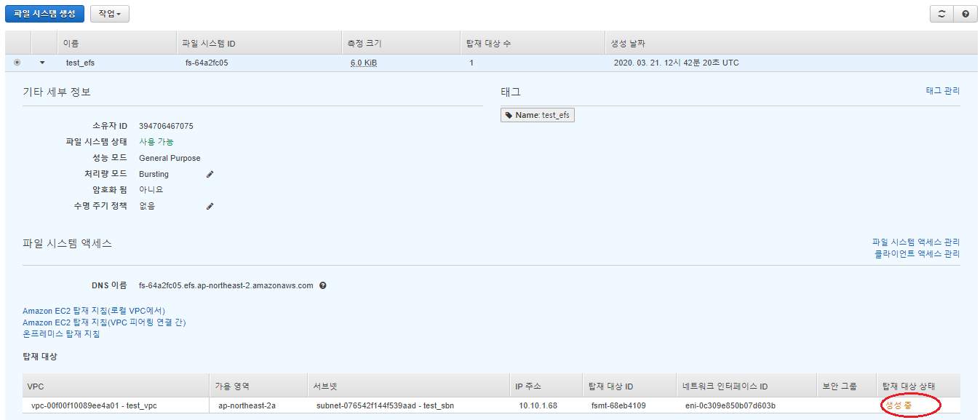The height and width of the screenshot is (420, 980).
Task: Click the test_efs name cell
Action: [80, 63]
